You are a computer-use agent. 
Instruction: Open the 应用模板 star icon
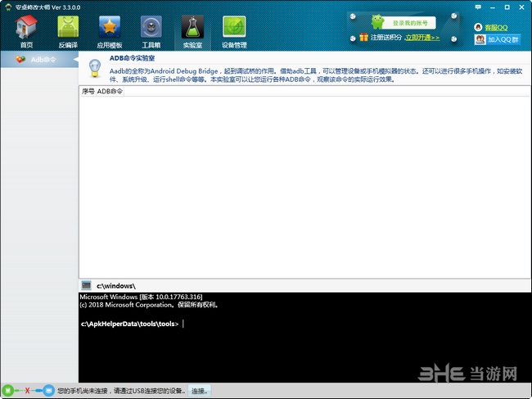[x=109, y=32]
